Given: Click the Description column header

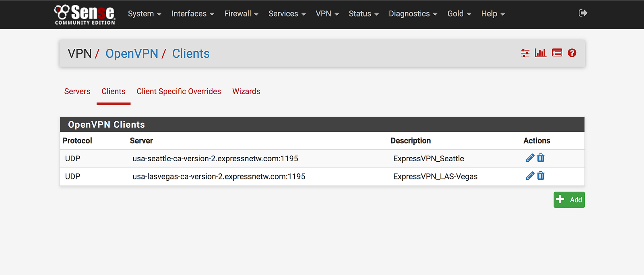Looking at the screenshot, I should 411,141.
